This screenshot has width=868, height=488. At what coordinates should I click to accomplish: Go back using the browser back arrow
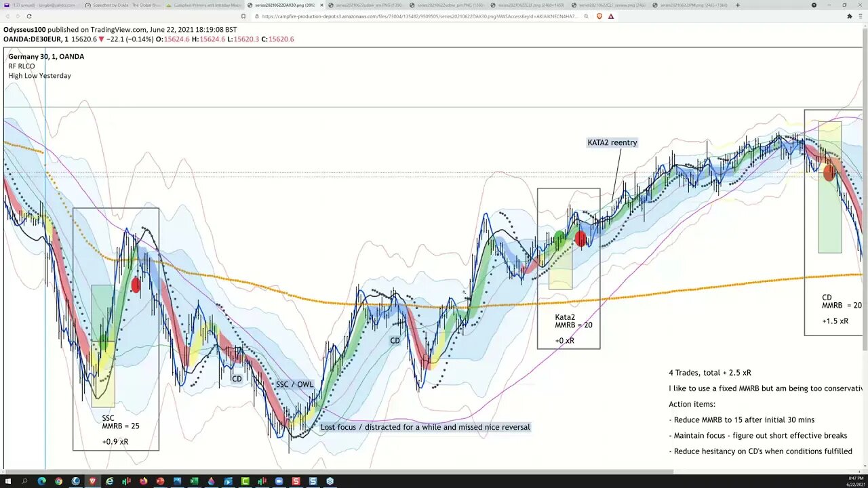[x=7, y=16]
